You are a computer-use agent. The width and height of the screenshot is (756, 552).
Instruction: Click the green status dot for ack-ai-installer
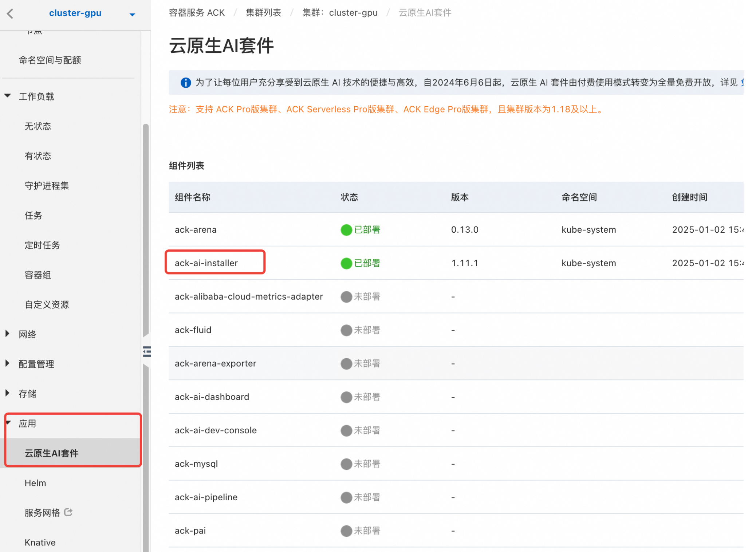tap(346, 263)
